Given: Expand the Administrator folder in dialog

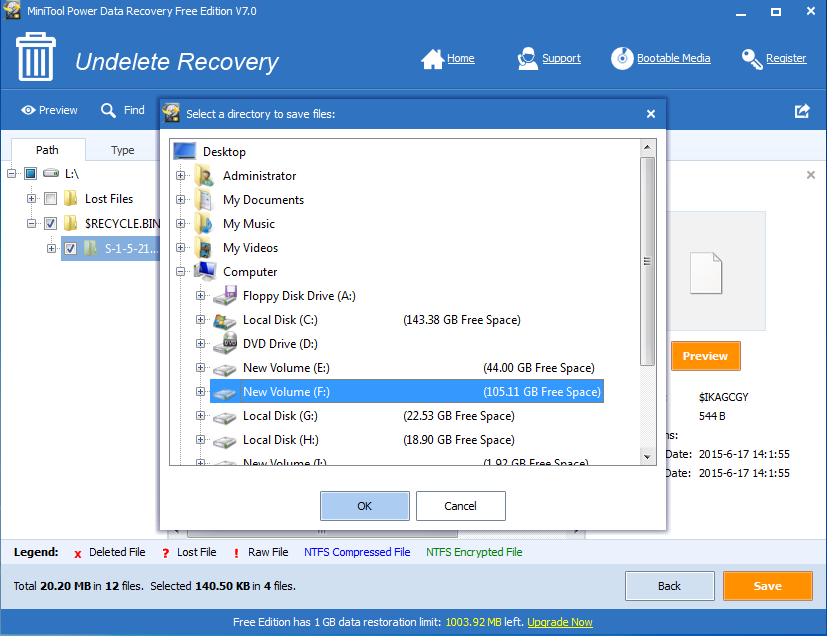Looking at the screenshot, I should point(180,175).
